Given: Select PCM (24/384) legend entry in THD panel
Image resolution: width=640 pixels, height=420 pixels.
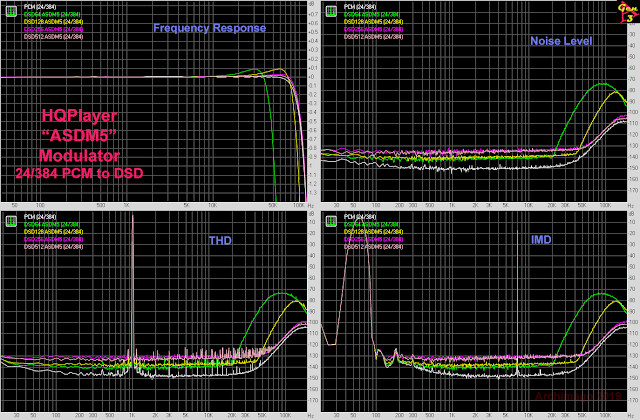Looking at the screenshot, I should [40, 217].
